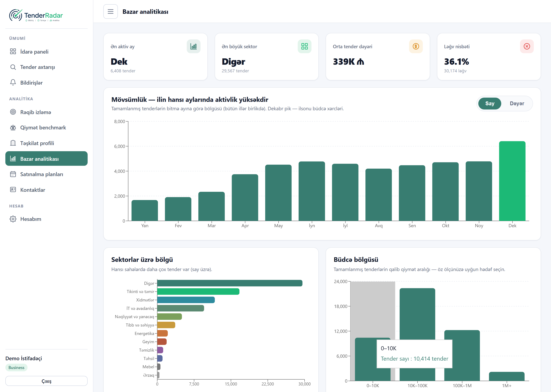Navigate to Rəqib izləmə

click(46, 112)
